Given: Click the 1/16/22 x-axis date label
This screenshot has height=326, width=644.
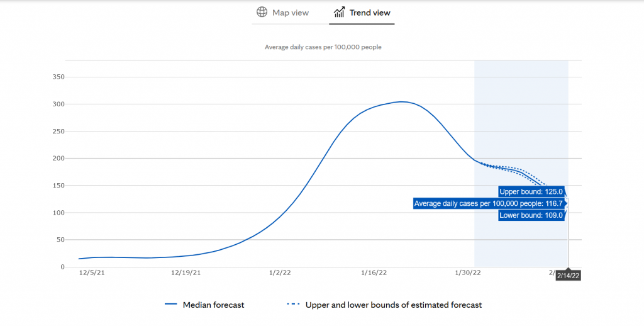Looking at the screenshot, I should 374,273.
